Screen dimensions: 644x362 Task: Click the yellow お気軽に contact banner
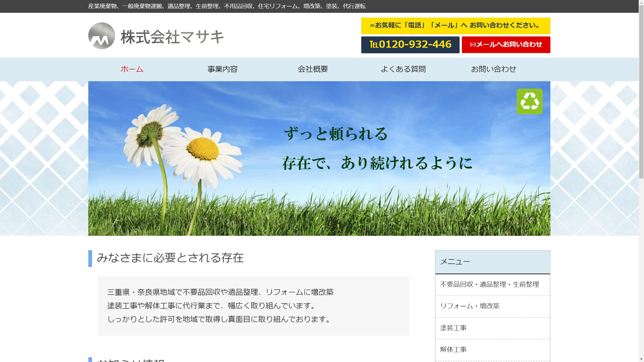[x=455, y=26]
